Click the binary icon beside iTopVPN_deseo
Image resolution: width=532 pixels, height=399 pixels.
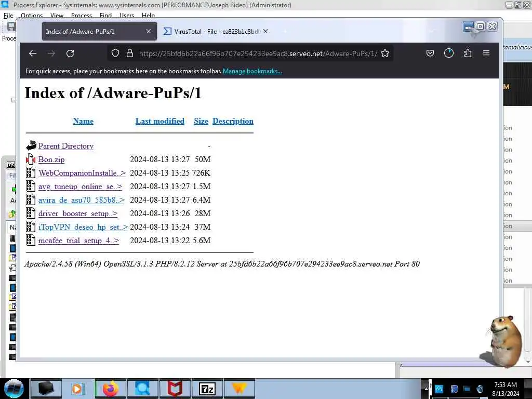31,227
